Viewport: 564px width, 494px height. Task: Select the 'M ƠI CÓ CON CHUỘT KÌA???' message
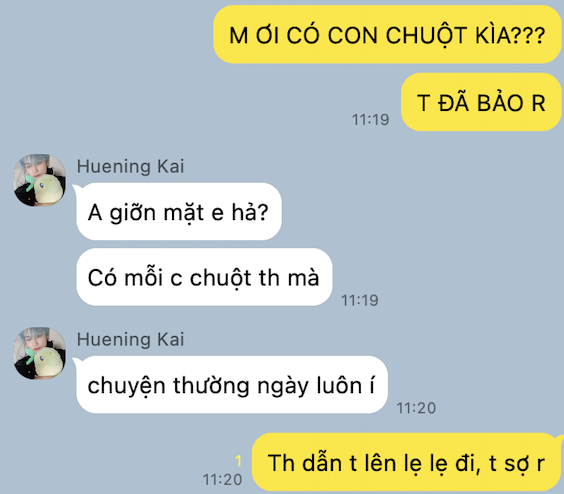(387, 35)
